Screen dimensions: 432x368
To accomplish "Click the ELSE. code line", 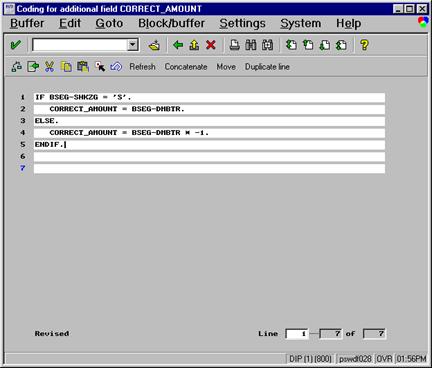I will pyautogui.click(x=209, y=121).
